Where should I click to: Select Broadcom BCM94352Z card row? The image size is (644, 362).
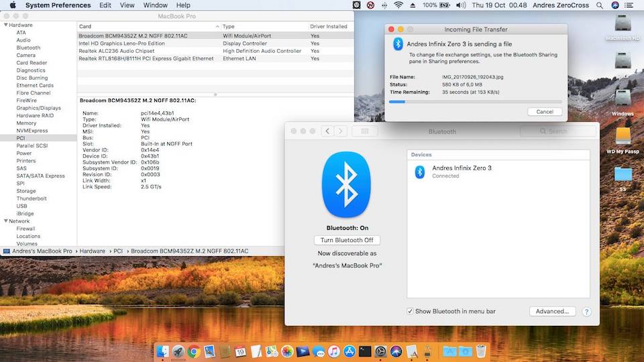pyautogui.click(x=215, y=36)
